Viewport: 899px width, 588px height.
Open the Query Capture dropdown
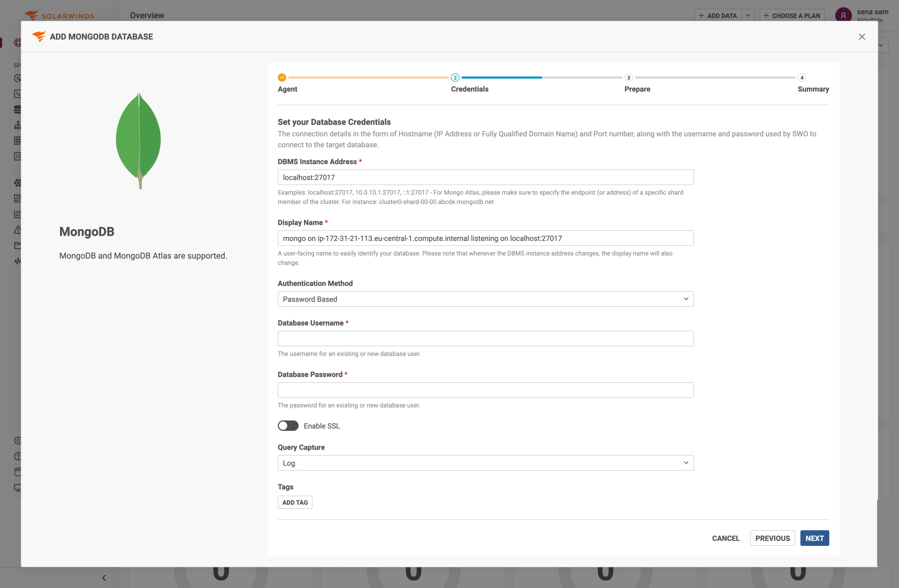pos(485,463)
